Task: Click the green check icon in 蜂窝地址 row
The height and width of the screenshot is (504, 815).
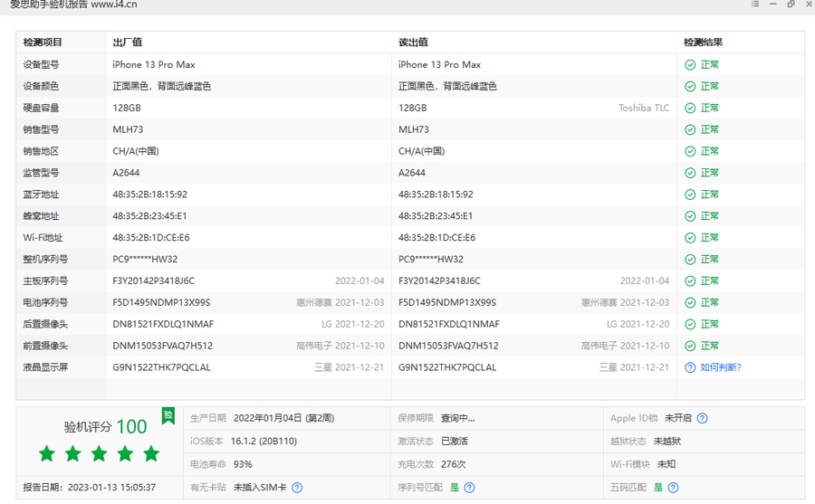Action: click(x=690, y=216)
